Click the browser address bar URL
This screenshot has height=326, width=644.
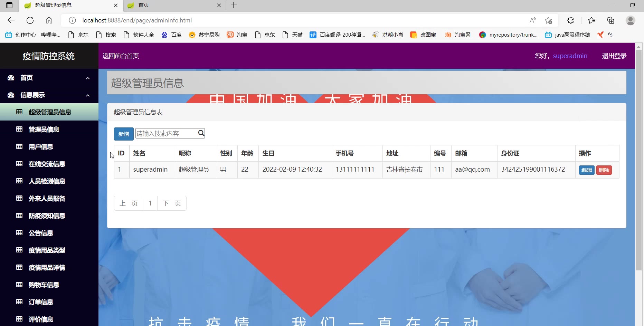pyautogui.click(x=137, y=20)
